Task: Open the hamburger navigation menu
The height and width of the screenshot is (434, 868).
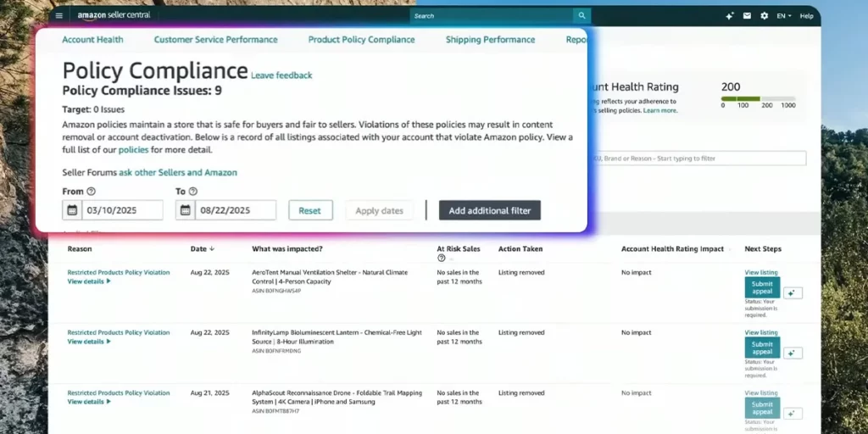Action: (58, 15)
